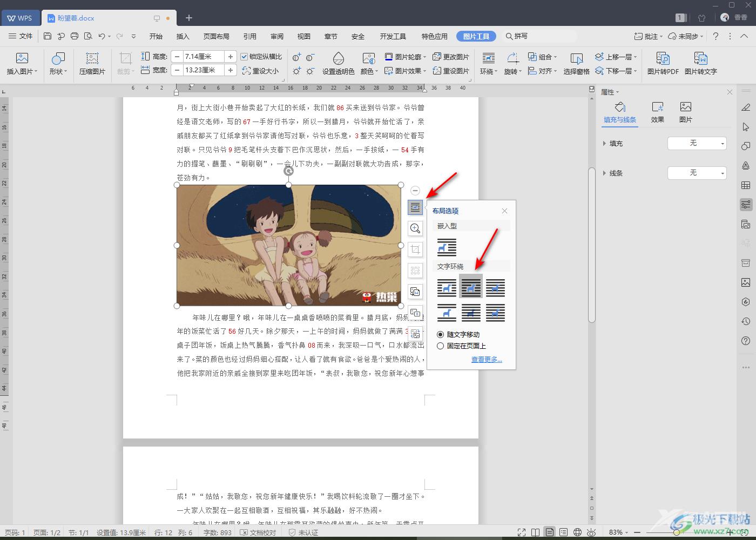Click the word count 893 in status bar
This screenshot has width=756, height=540.
coord(218,532)
